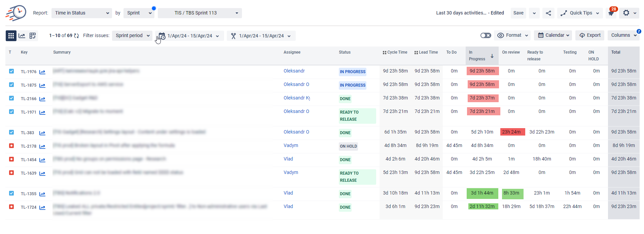Click red 23h 24m On review cell
644x234 pixels.
tap(511, 132)
